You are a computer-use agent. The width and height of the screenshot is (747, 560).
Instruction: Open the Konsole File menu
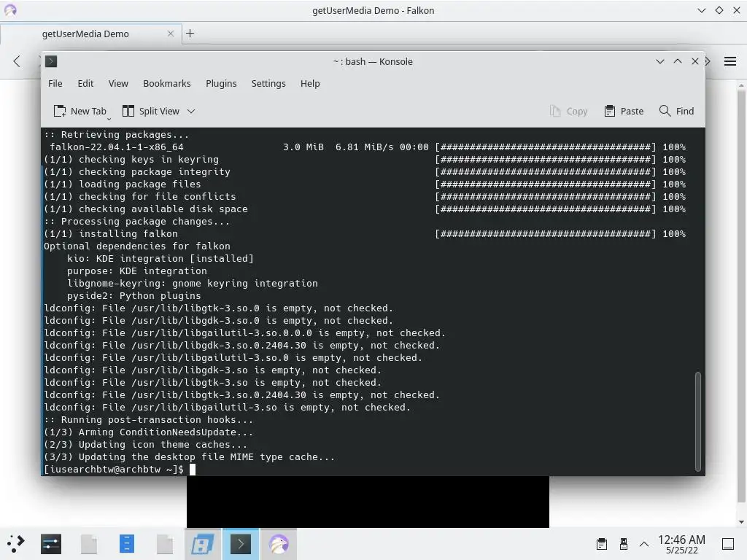pos(55,83)
